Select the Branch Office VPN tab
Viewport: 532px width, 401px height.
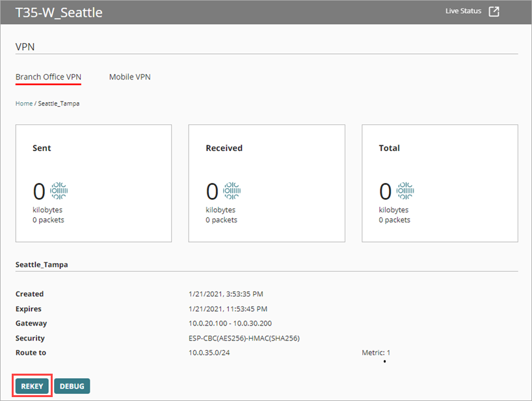pos(48,77)
